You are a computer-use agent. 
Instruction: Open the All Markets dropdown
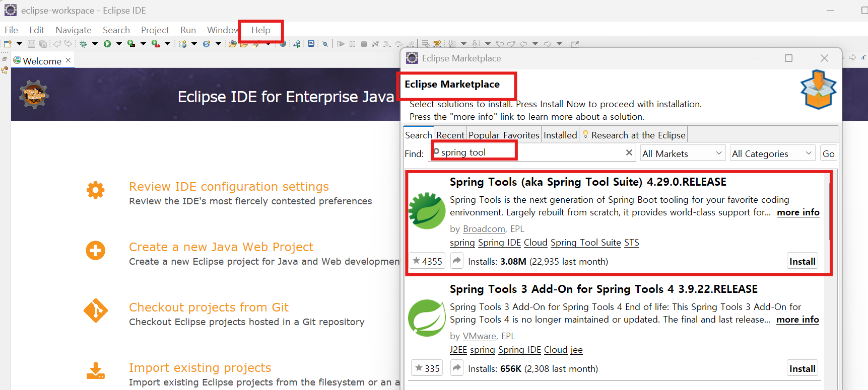click(682, 153)
